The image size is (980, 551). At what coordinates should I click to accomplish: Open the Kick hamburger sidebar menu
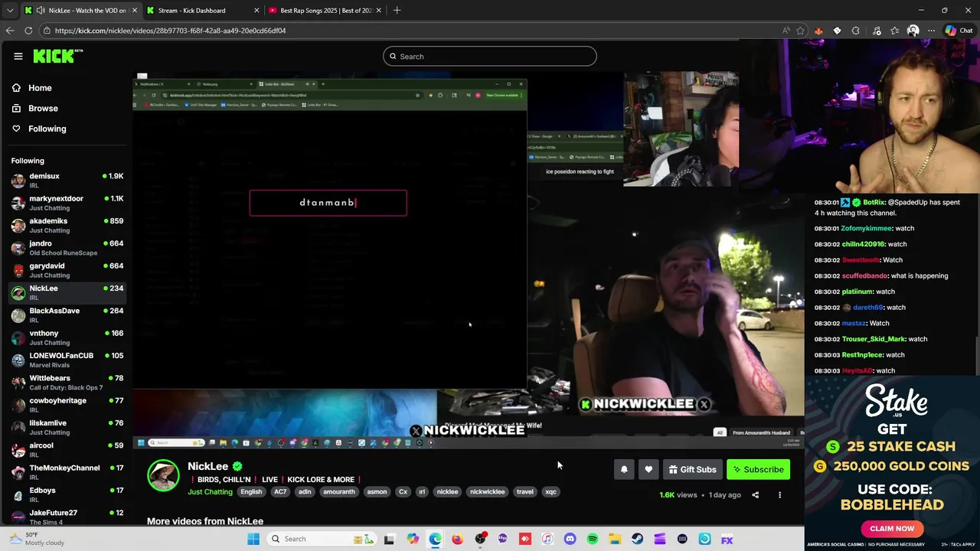click(x=18, y=56)
